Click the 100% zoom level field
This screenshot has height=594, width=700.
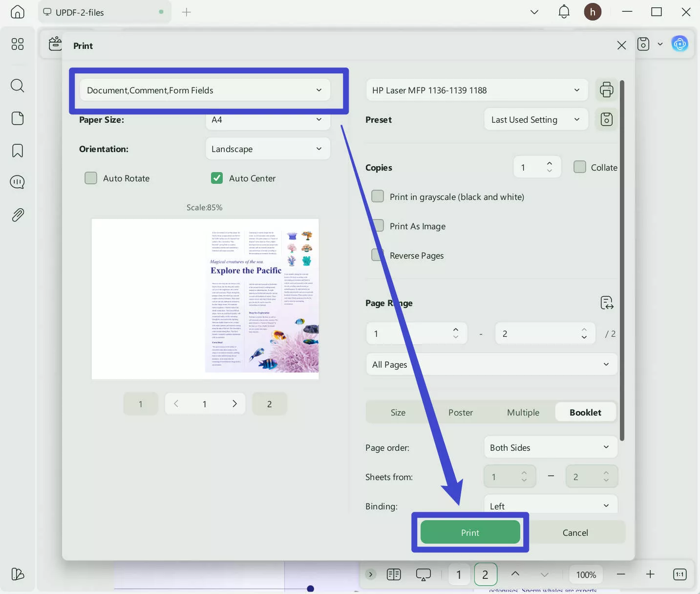[x=586, y=574]
